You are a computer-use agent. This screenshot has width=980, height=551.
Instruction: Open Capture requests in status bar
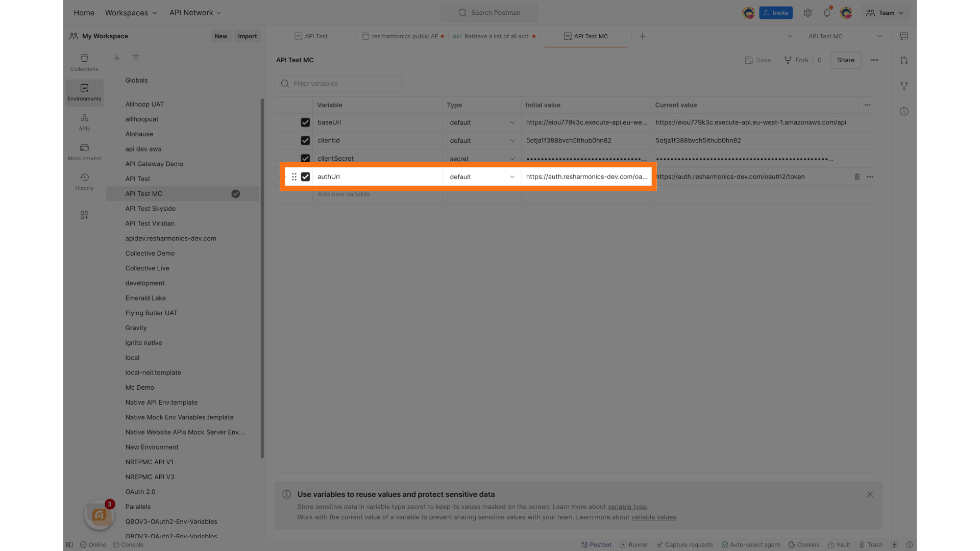click(684, 545)
